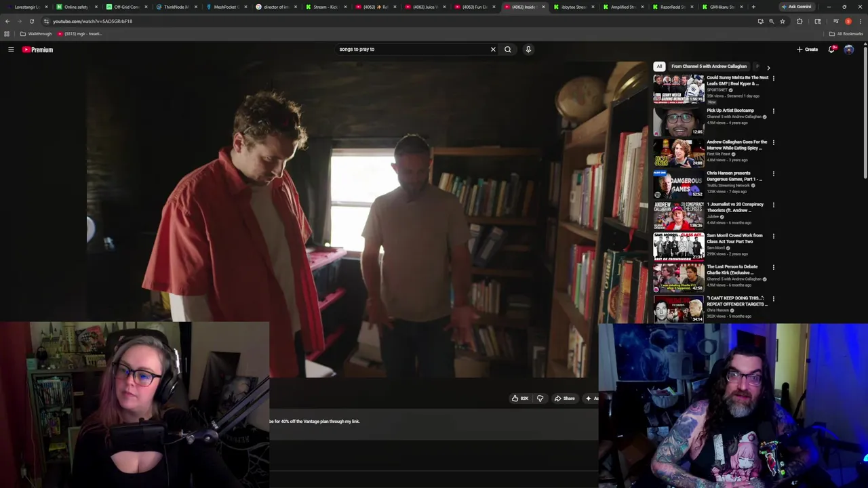The image size is (868, 488).
Task: Open options for 'The Last Person to Debate'
Action: 773,268
